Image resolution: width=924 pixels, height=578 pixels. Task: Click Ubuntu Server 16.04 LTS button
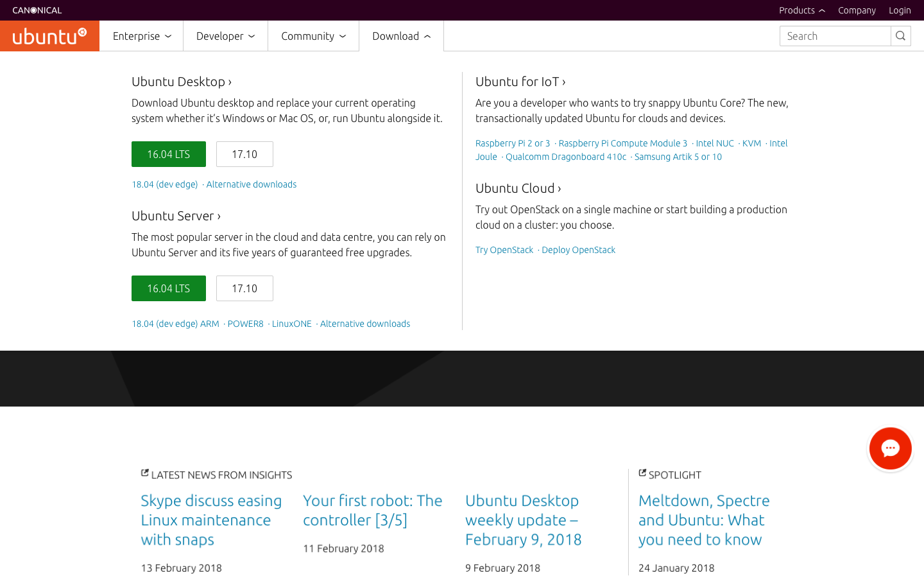coord(169,288)
